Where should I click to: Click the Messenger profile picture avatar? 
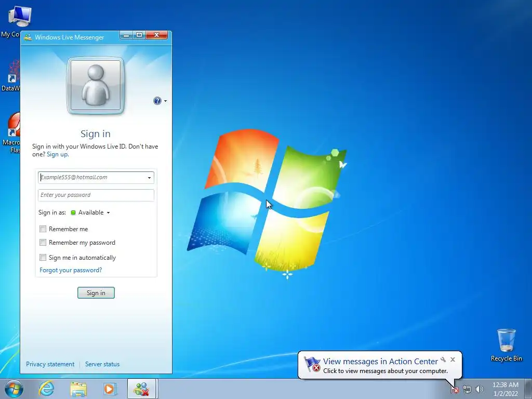point(96,85)
